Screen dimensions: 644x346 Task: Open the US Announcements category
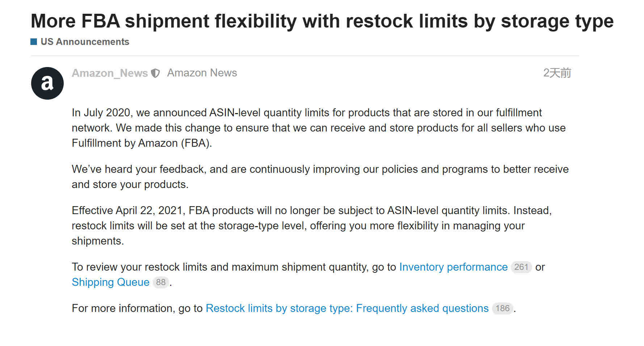click(85, 42)
